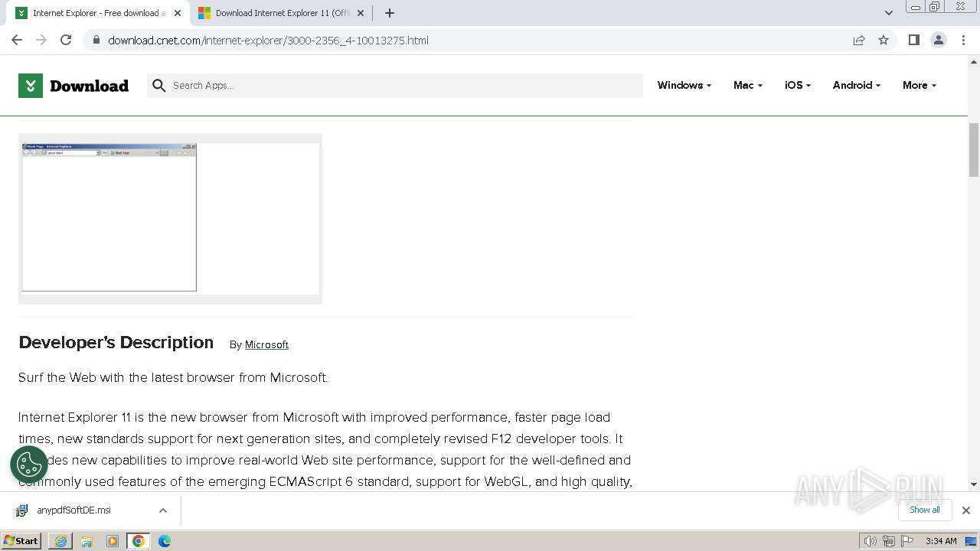Close the Download Internet Explorer 11 tab
Screen dimensions: 980x551
click(x=361, y=13)
